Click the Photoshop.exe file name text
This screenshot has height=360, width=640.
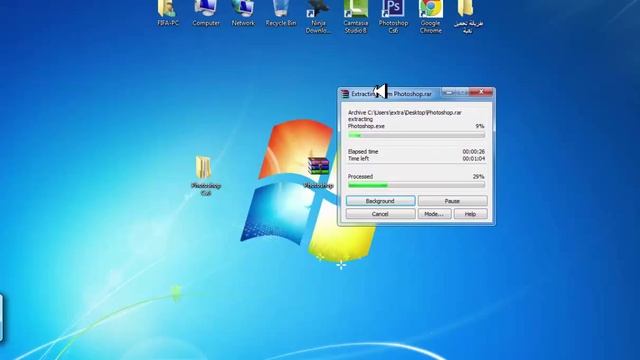click(x=366, y=126)
